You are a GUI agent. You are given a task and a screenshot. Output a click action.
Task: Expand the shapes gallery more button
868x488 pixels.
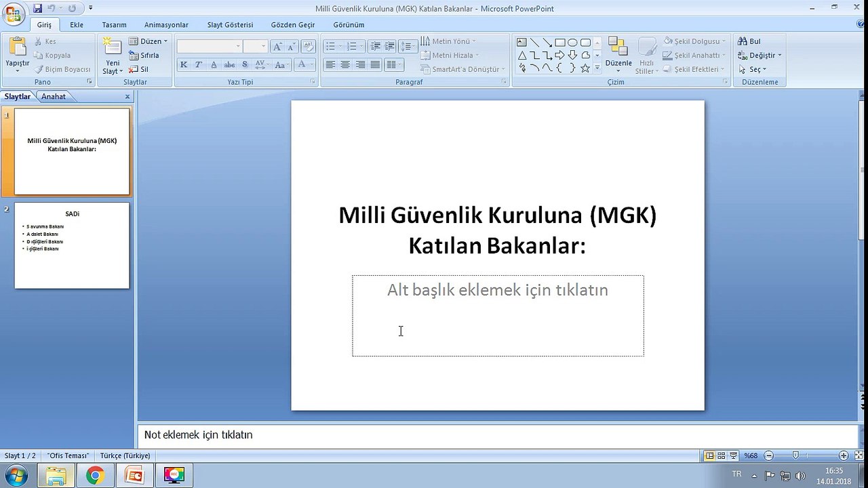[597, 68]
